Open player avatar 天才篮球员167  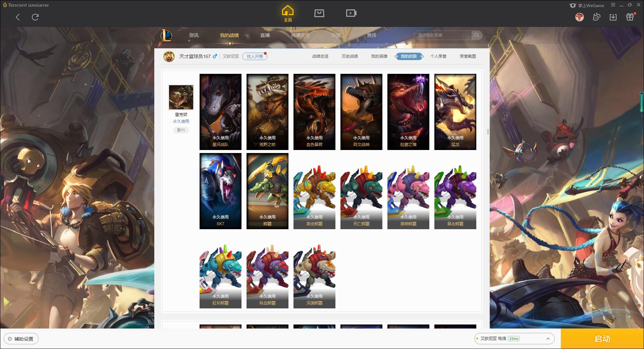(x=169, y=56)
